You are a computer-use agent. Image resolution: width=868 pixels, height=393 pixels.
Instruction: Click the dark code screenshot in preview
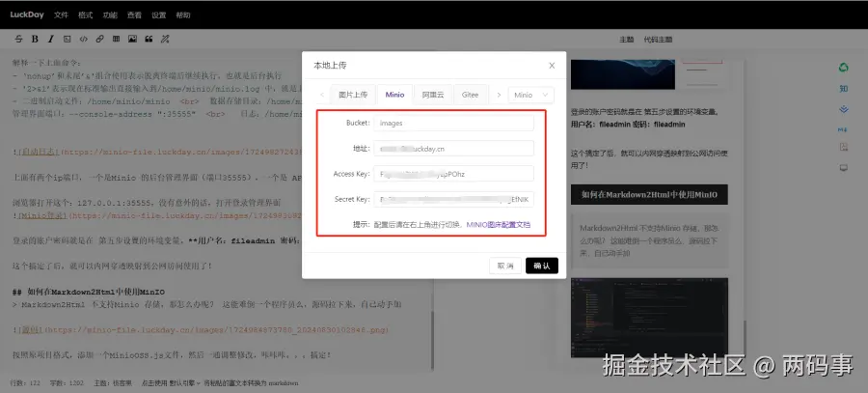click(649, 319)
